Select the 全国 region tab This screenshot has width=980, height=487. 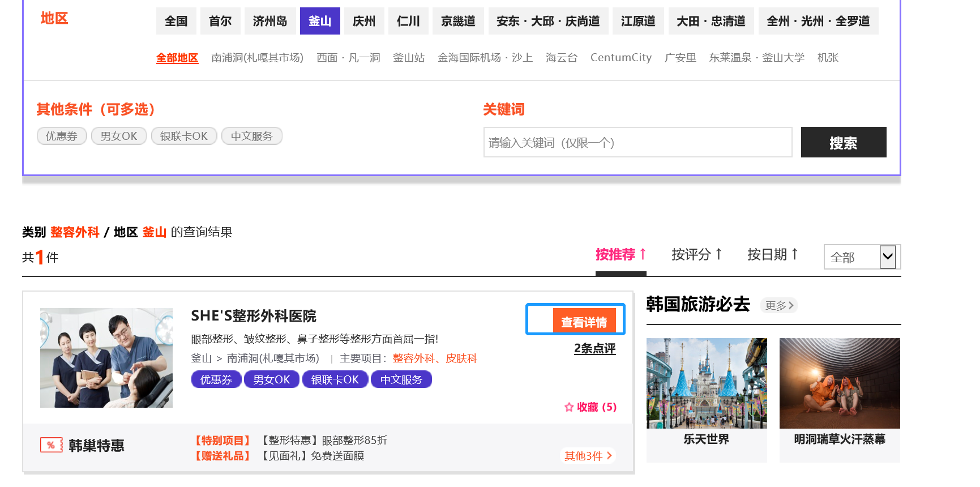pyautogui.click(x=176, y=21)
